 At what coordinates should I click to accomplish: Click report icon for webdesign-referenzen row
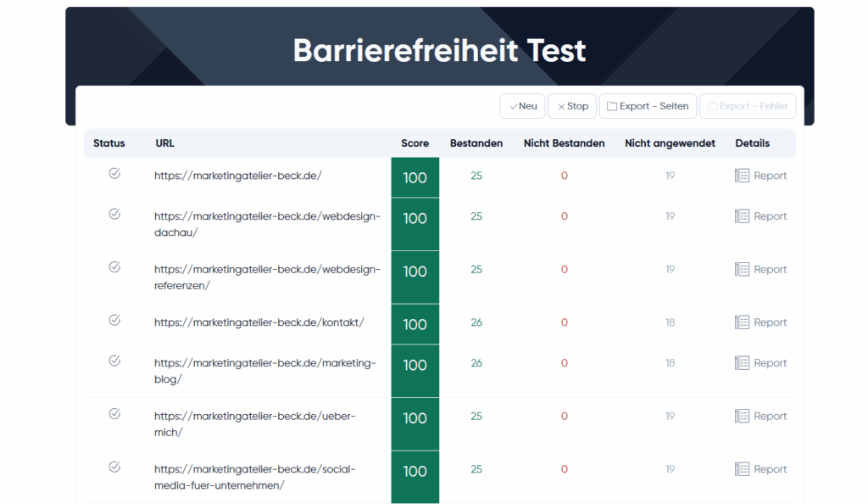[742, 269]
